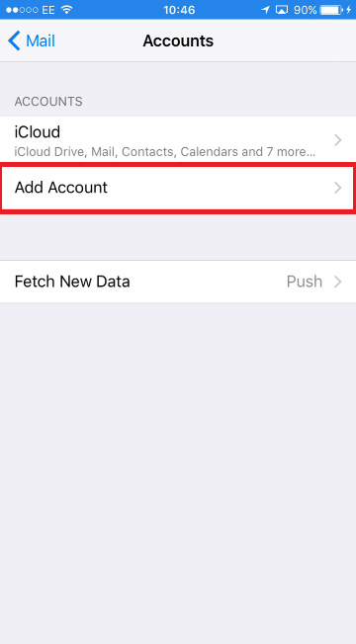356x644 pixels.
Task: Tap the EE carrier label
Action: [x=48, y=10]
